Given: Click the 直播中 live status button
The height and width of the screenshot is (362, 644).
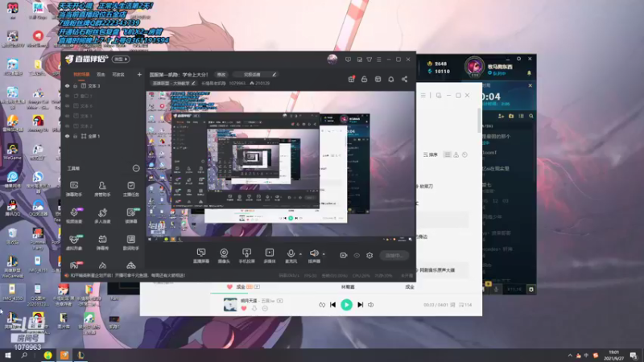Looking at the screenshot, I should pos(394,255).
